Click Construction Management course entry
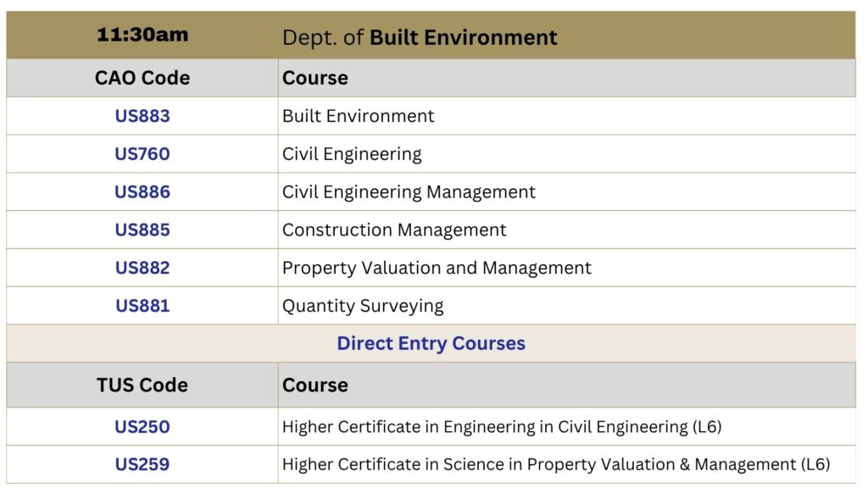The width and height of the screenshot is (868, 488). [x=394, y=230]
